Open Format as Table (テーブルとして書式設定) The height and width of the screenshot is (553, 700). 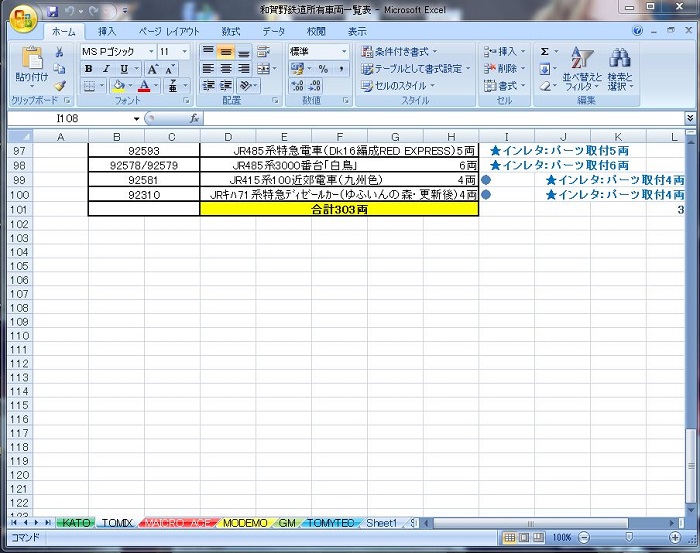click(416, 69)
